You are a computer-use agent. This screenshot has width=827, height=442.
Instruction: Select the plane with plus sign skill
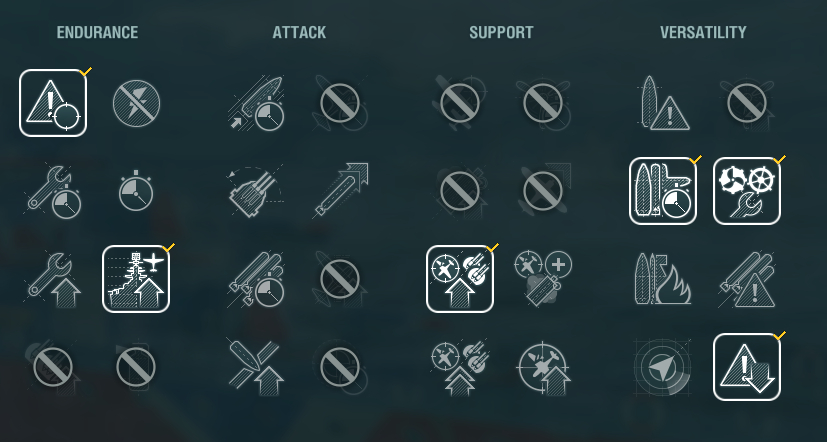(x=543, y=279)
